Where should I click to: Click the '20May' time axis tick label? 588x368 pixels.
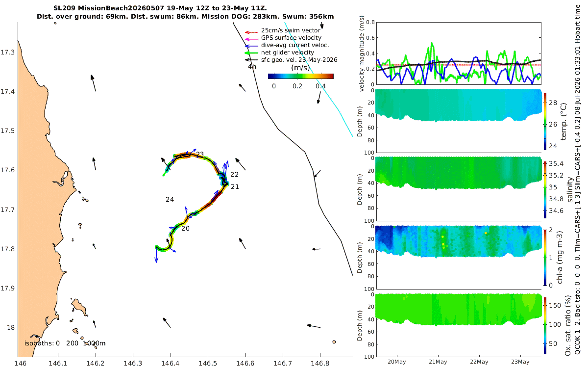point(396,362)
